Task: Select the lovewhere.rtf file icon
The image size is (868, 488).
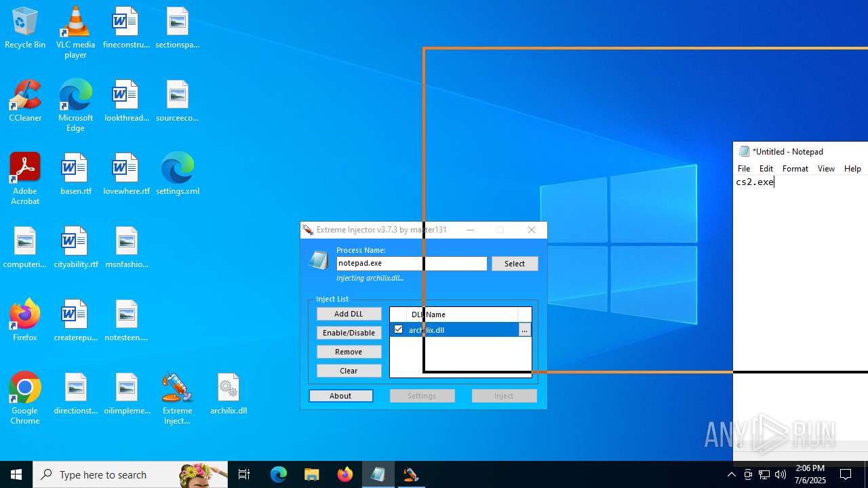Action: pos(126,175)
